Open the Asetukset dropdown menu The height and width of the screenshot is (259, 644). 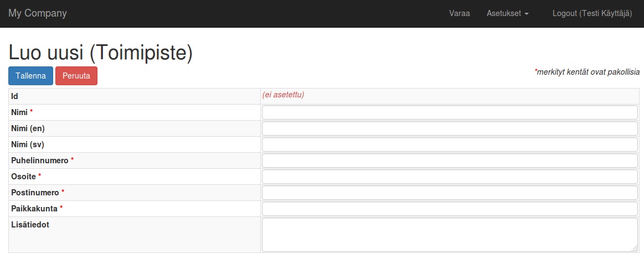(x=508, y=13)
